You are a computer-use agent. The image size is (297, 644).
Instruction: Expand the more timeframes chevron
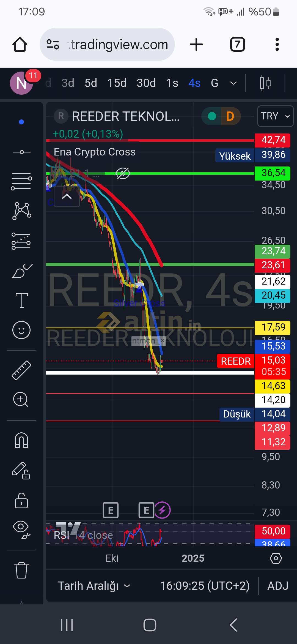233,83
